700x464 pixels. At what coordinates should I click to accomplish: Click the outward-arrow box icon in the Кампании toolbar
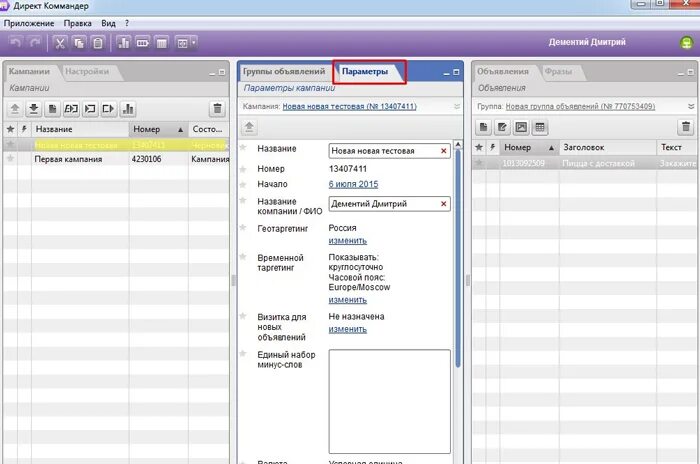click(108, 109)
